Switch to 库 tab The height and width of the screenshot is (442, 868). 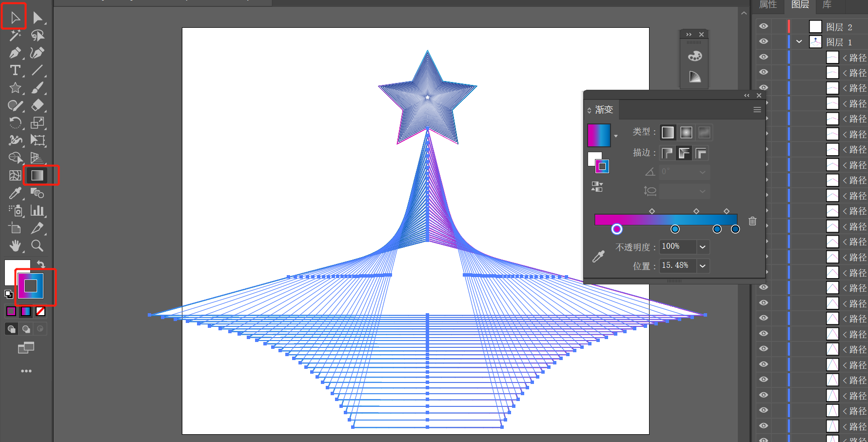tap(827, 5)
